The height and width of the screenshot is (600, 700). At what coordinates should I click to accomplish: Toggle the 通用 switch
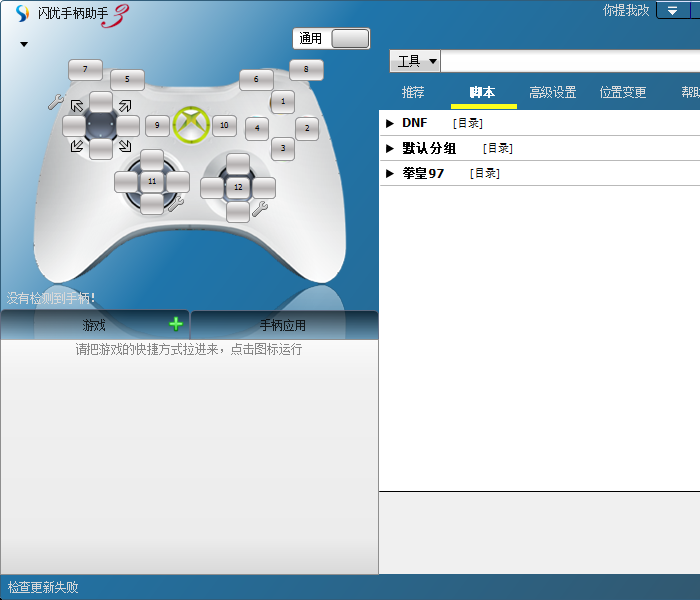point(349,39)
